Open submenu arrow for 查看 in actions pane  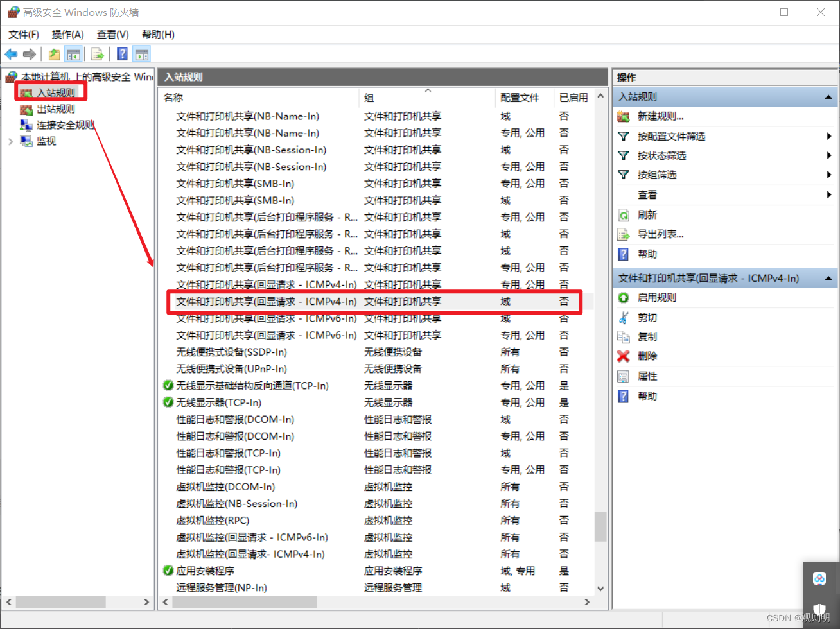829,194
